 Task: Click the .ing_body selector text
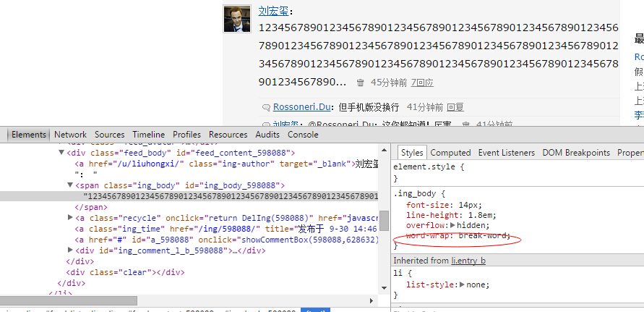(415, 193)
